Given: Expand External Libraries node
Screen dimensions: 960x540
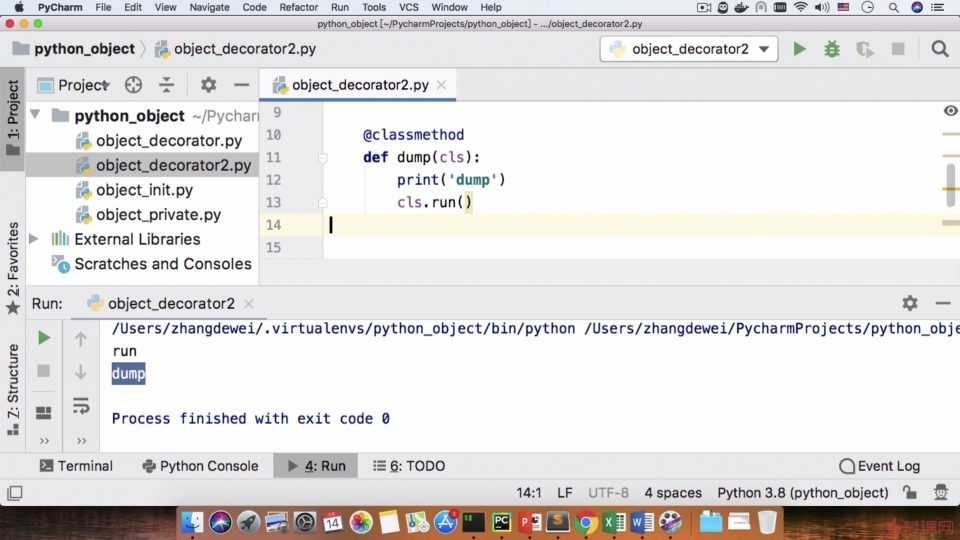Looking at the screenshot, I should point(34,239).
